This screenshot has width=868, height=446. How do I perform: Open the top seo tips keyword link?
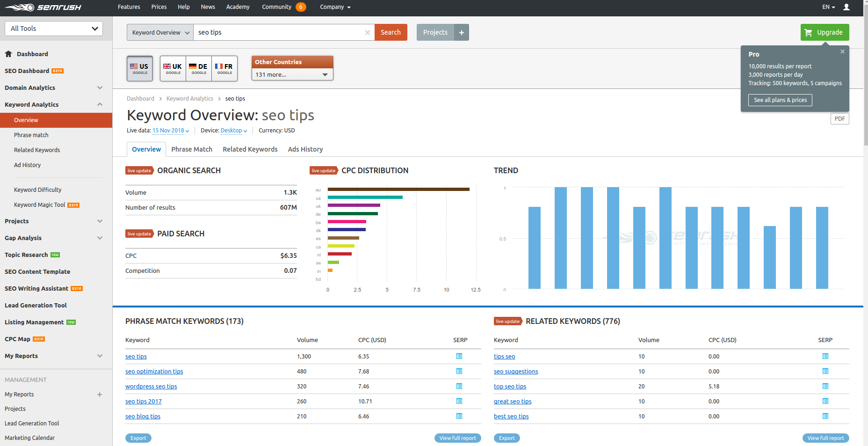(x=510, y=387)
